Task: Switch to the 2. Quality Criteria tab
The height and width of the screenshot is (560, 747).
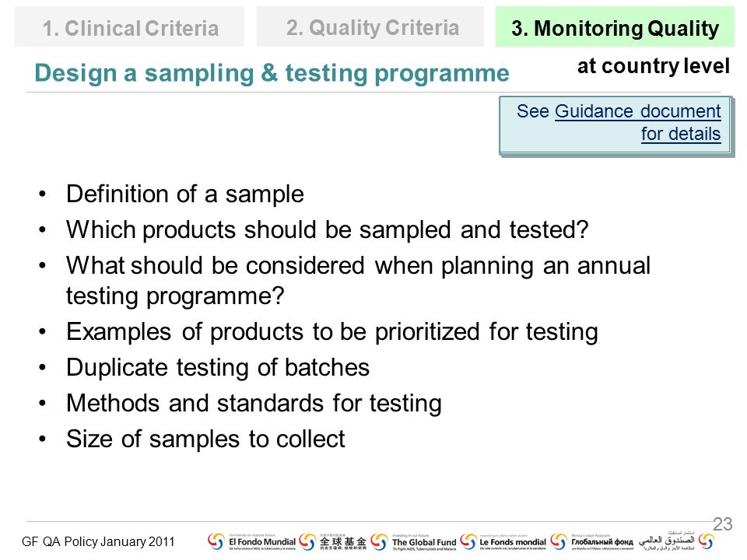Action: click(x=370, y=28)
